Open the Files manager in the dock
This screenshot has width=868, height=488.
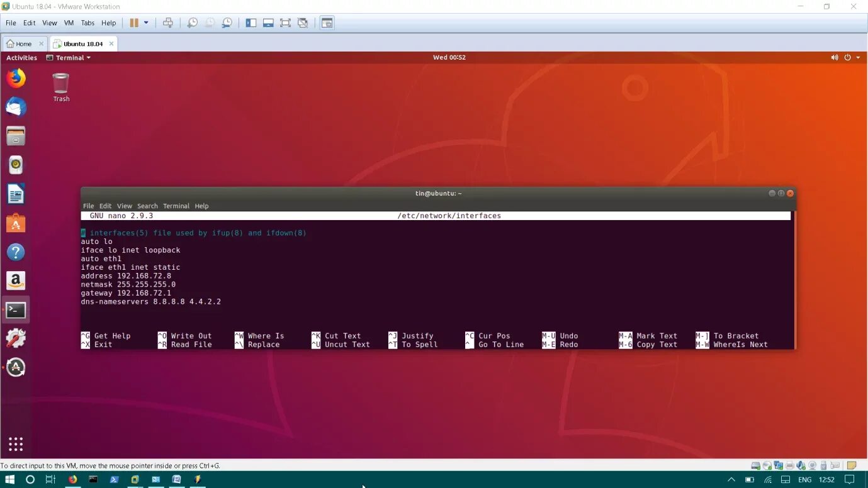16,136
